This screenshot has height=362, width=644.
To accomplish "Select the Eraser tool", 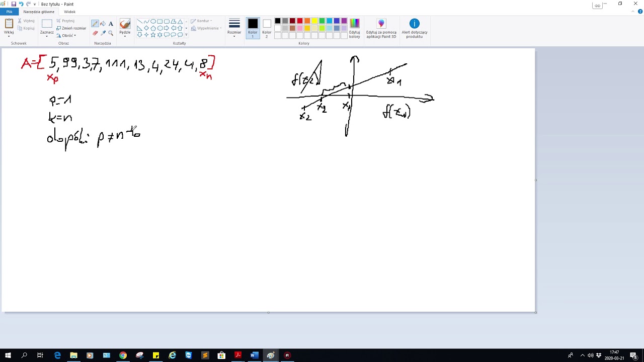I will point(95,33).
